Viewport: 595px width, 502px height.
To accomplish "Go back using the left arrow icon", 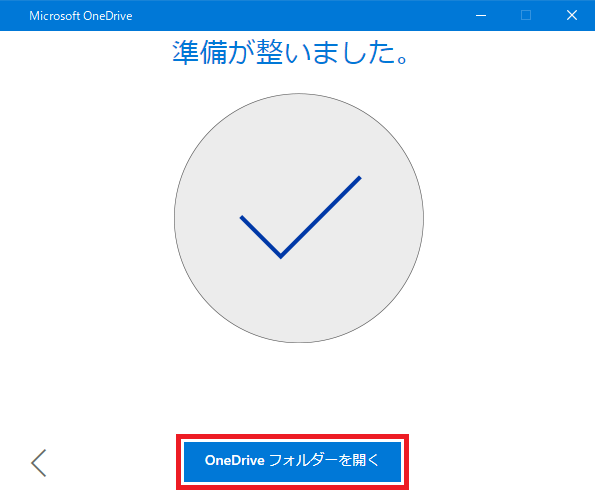I will [39, 463].
